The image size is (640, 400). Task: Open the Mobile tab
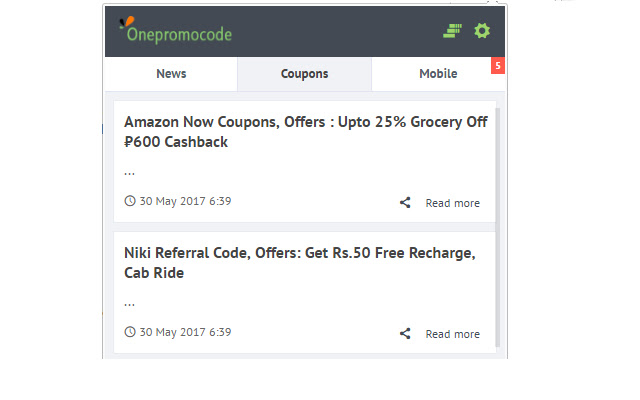tap(438, 74)
